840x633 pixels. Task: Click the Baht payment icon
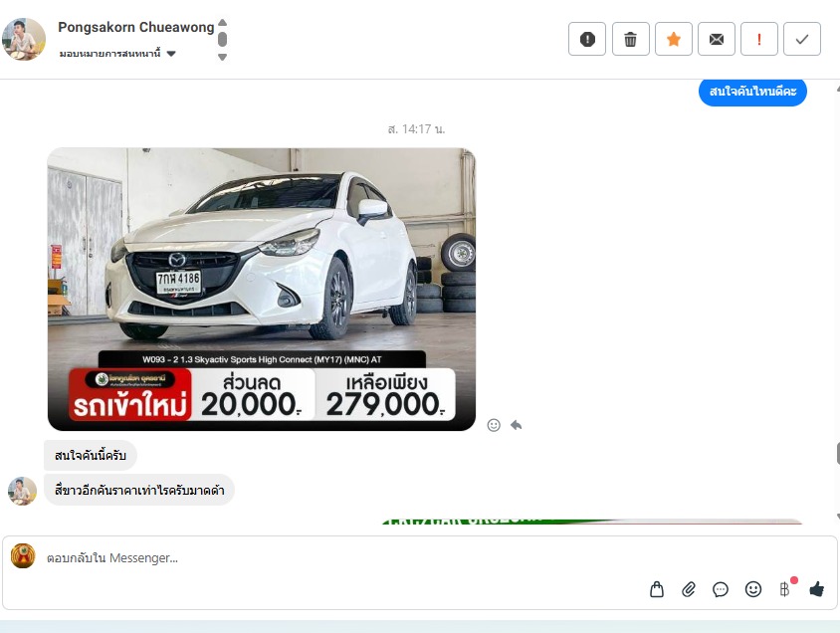click(784, 589)
